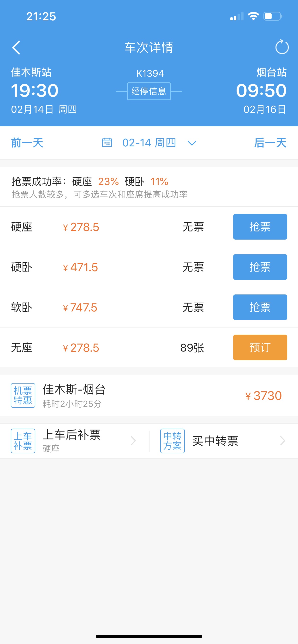Viewport: 298px width, 644px height.
Task: Open 上车后补票 chevron arrow
Action: click(x=133, y=441)
